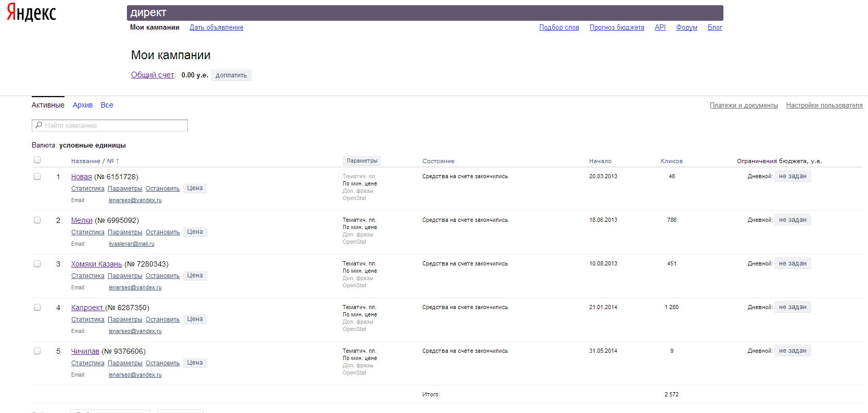
Task: Click Остановить for Хомяки Казань
Action: click(163, 276)
